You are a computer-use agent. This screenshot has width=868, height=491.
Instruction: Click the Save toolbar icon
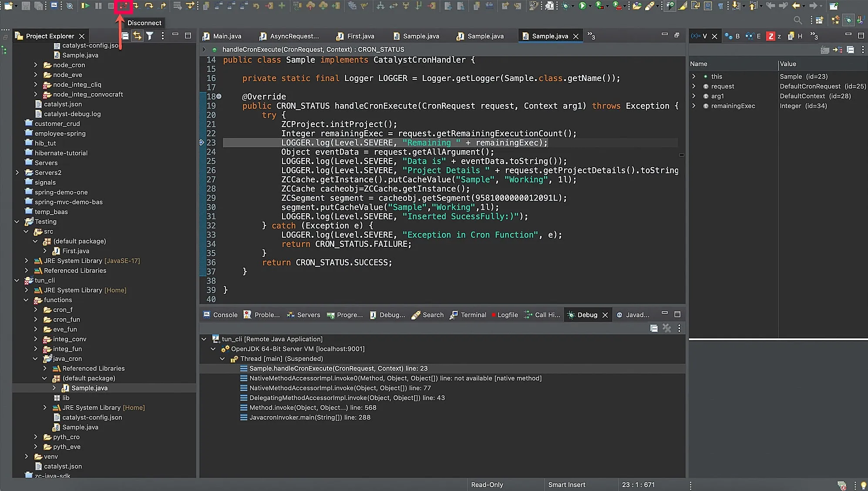(26, 6)
